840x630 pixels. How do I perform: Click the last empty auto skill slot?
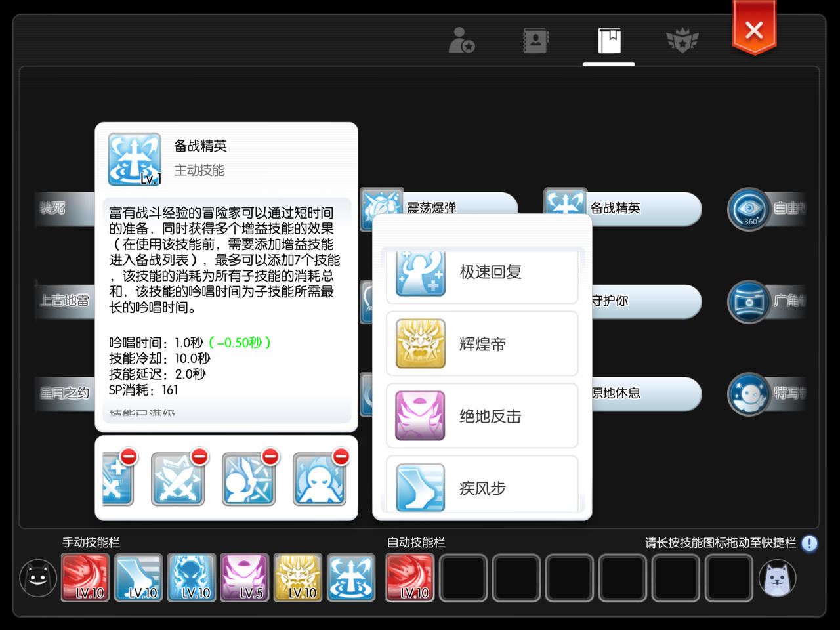(x=729, y=577)
